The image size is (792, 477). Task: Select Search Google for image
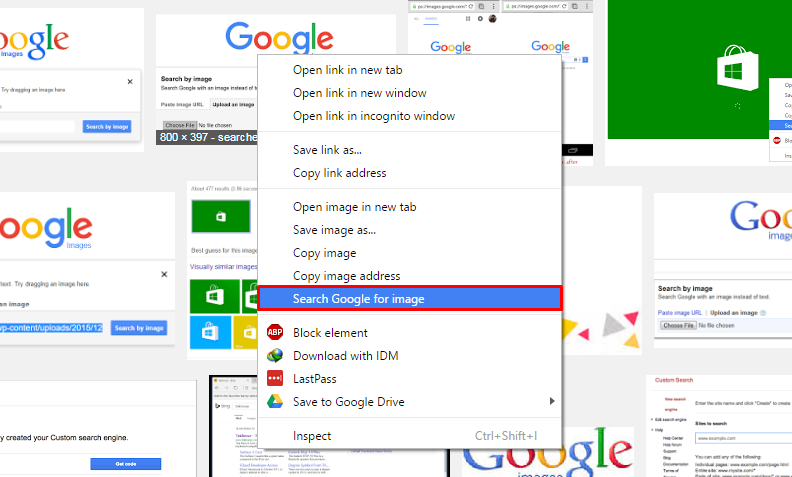(x=410, y=299)
